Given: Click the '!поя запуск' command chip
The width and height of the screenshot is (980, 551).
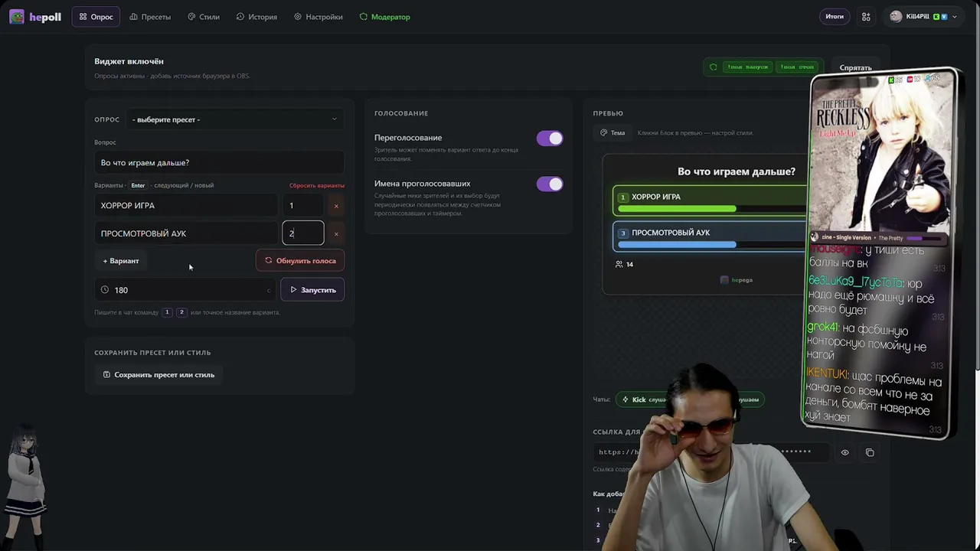Looking at the screenshot, I should pos(746,67).
